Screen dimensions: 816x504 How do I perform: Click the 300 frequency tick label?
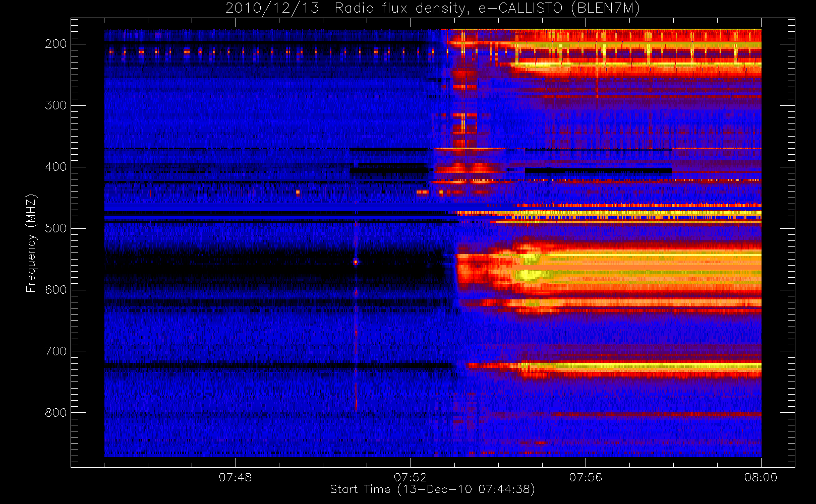point(55,106)
